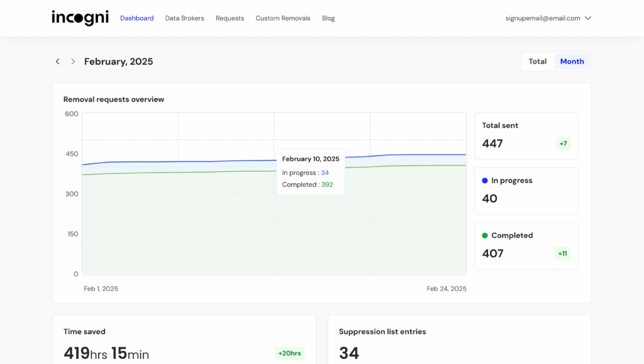
Task: Go to Custom Removals
Action: pos(282,18)
